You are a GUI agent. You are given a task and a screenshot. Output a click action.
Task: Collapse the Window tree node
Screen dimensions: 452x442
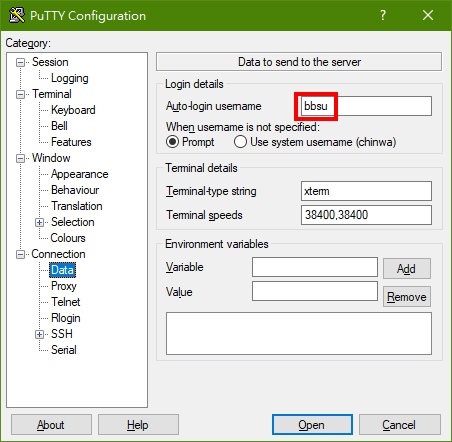pyautogui.click(x=21, y=158)
